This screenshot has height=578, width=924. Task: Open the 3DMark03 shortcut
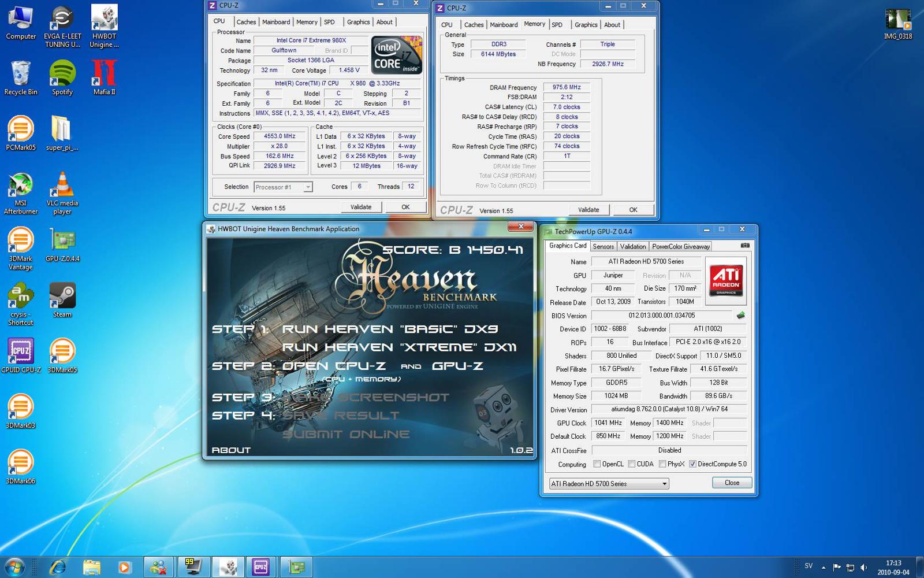click(21, 412)
